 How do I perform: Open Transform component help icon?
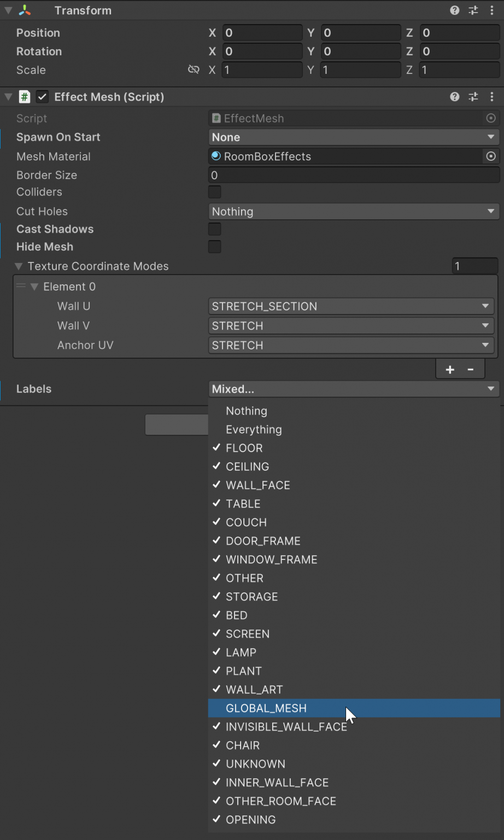(454, 10)
